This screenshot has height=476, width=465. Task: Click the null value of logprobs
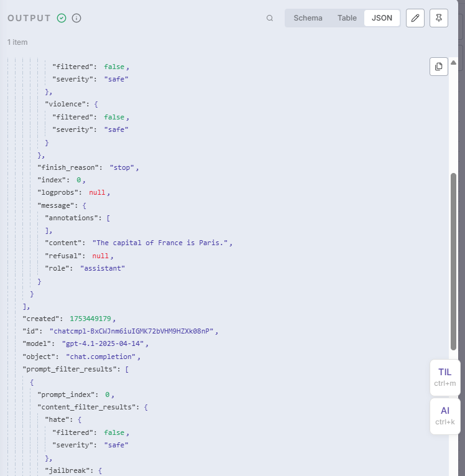[x=97, y=193]
